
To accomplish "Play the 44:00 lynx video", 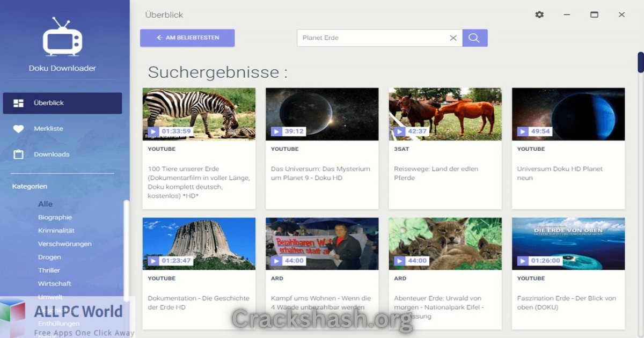I will coord(399,261).
